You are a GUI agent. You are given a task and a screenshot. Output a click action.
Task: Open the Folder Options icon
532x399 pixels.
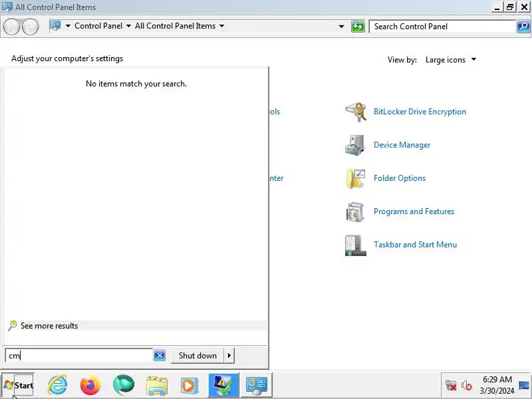tap(356, 178)
